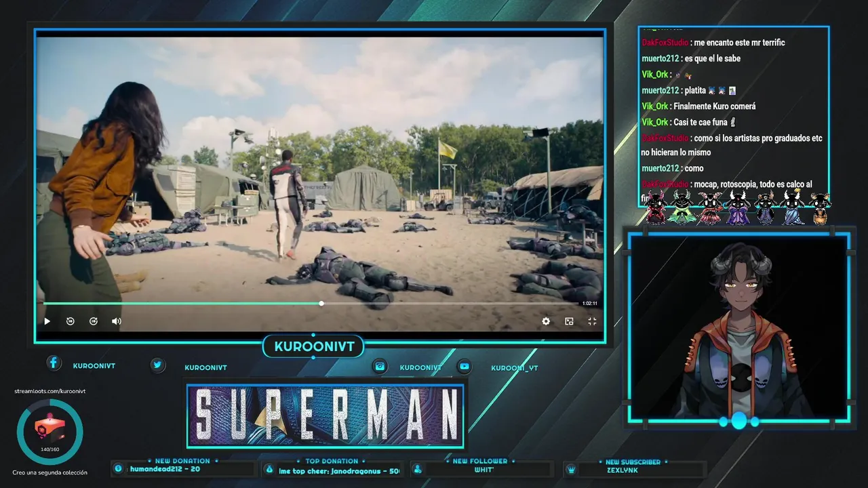Start playback with the video play button
The height and width of the screenshot is (488, 868).
47,321
